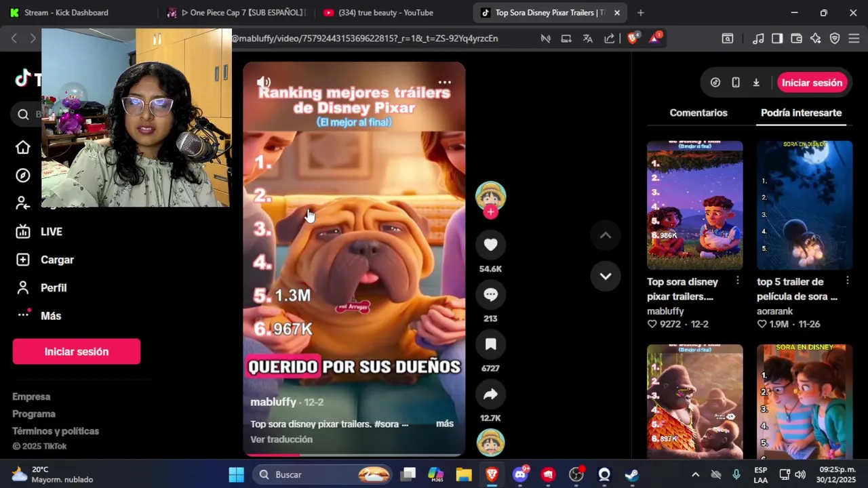Image resolution: width=868 pixels, height=488 pixels.
Task: Expand the Más menu in the sidebar
Action: click(39, 316)
